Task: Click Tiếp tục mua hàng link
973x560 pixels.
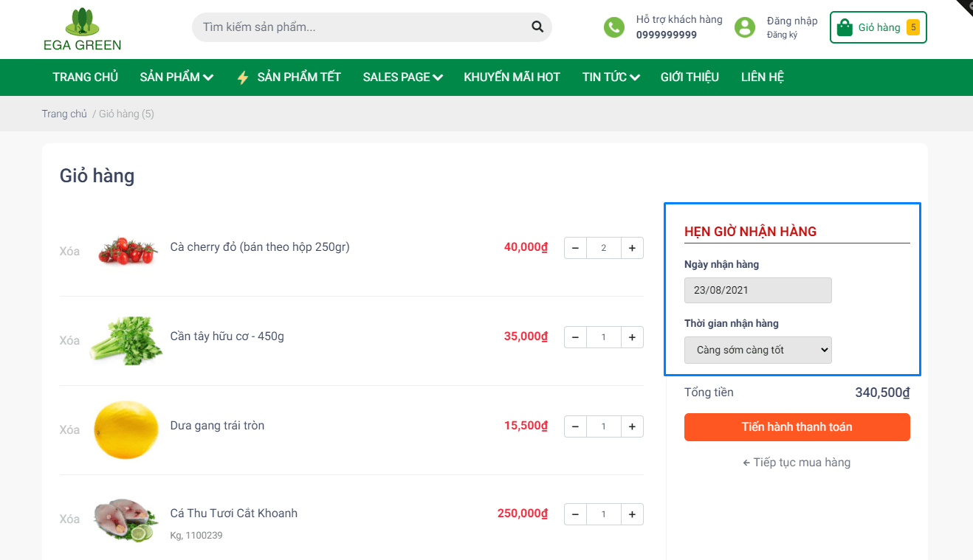Action: tap(797, 463)
